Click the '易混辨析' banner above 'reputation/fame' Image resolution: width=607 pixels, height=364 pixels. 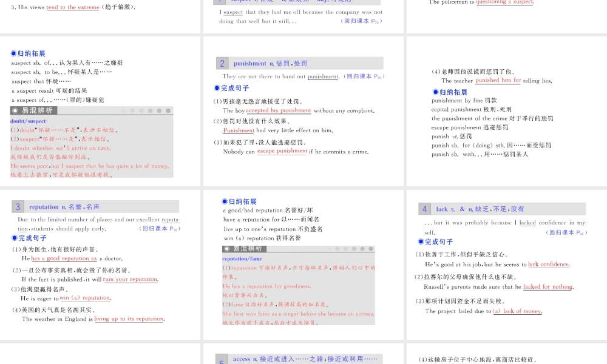pos(245,248)
